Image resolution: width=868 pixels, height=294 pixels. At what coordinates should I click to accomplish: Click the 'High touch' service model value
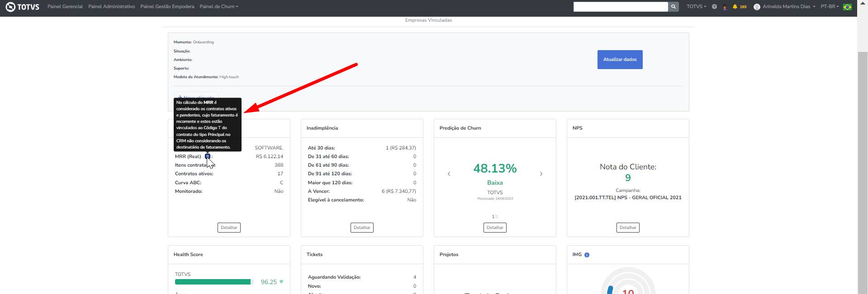pyautogui.click(x=229, y=77)
